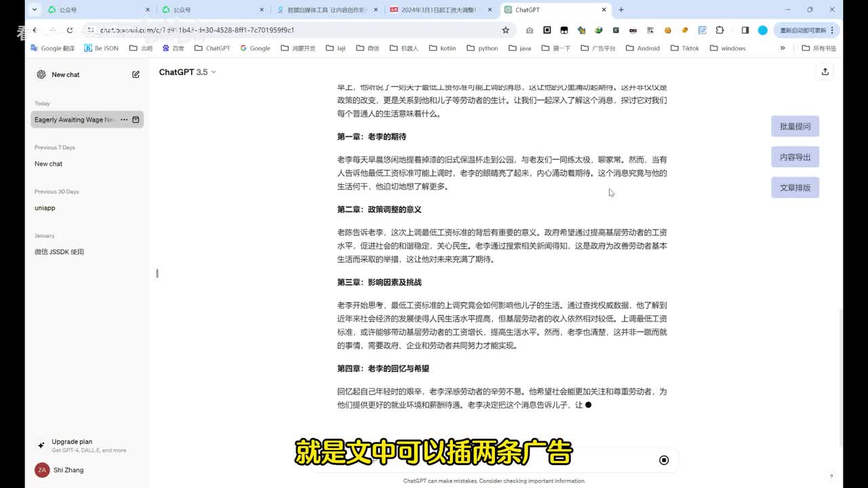Screen dimensions: 868x488
Task: Open the uniapp chat in history
Action: click(x=45, y=208)
